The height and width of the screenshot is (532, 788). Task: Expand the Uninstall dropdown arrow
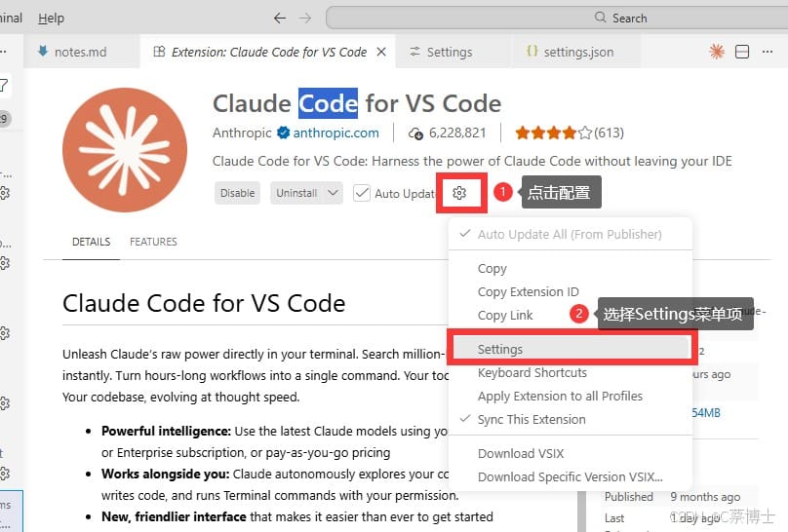click(333, 193)
